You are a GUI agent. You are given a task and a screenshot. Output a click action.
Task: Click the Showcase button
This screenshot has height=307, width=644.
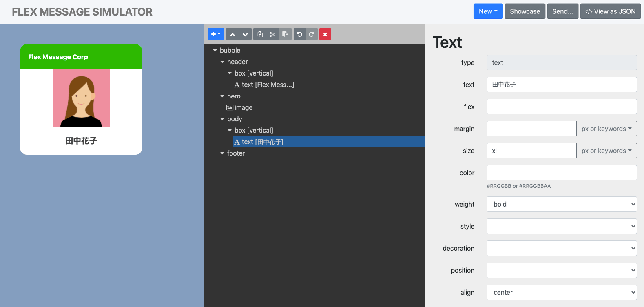tap(524, 11)
